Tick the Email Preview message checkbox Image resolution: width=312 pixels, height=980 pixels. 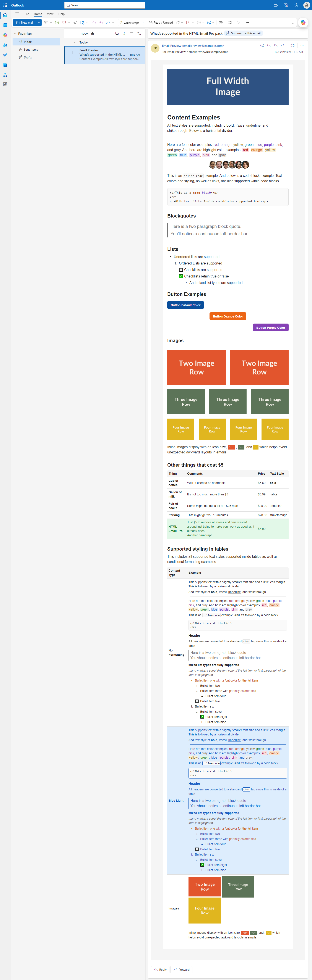[74, 53]
